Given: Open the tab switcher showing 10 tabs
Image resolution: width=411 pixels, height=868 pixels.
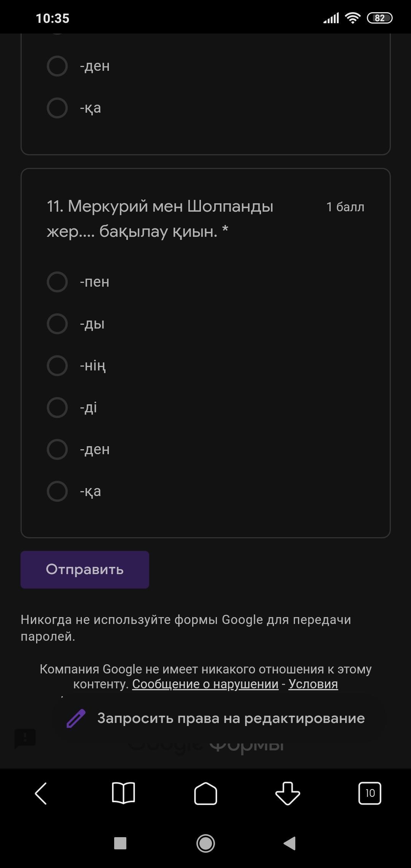Looking at the screenshot, I should pos(370,793).
